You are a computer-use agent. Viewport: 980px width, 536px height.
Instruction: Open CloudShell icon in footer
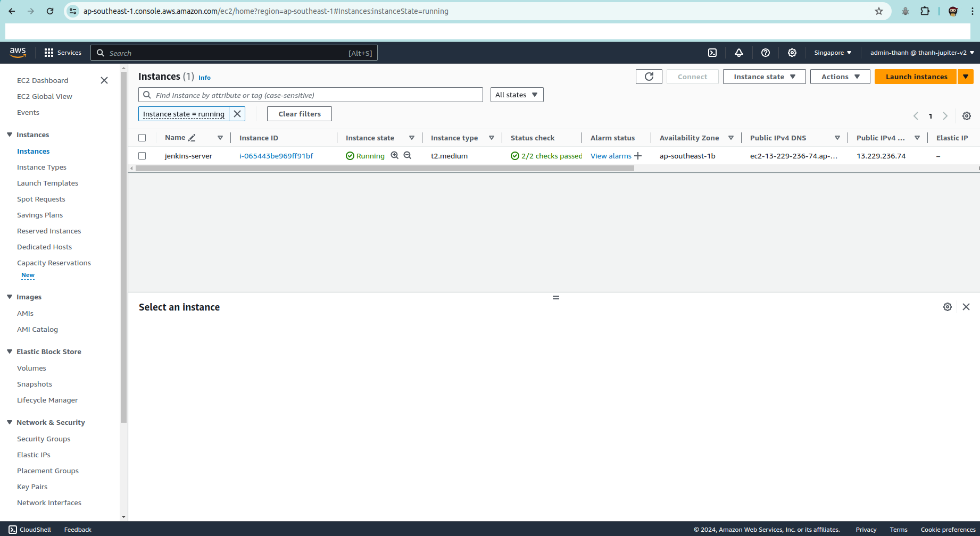[x=13, y=530]
